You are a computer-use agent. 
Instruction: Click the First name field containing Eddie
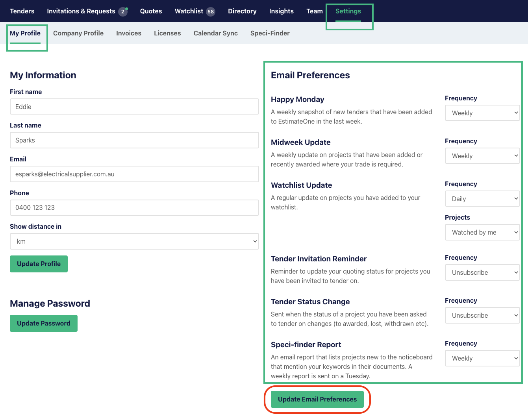pyautogui.click(x=134, y=107)
